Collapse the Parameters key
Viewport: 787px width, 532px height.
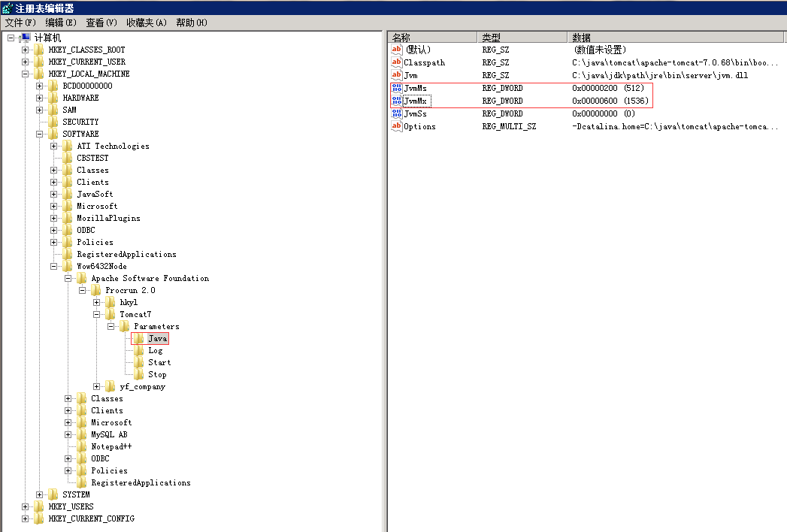[x=110, y=327]
